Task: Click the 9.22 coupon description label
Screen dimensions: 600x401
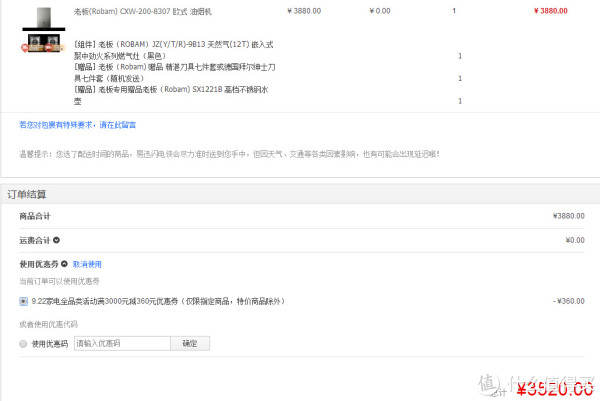Action: coord(158,301)
